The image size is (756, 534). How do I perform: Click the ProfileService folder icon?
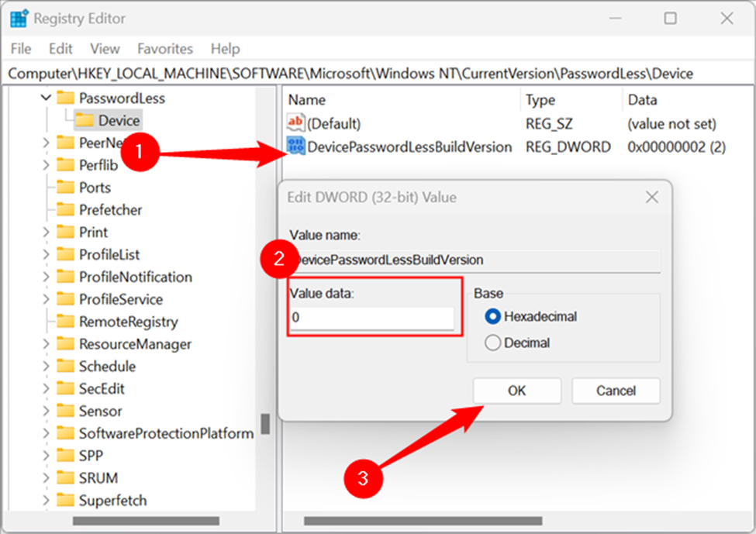65,299
